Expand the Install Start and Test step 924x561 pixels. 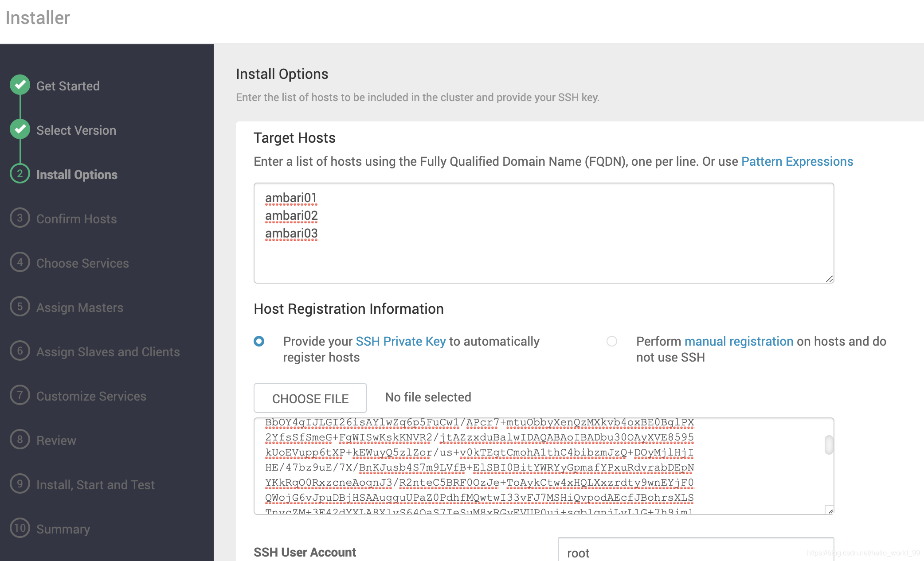(x=94, y=484)
